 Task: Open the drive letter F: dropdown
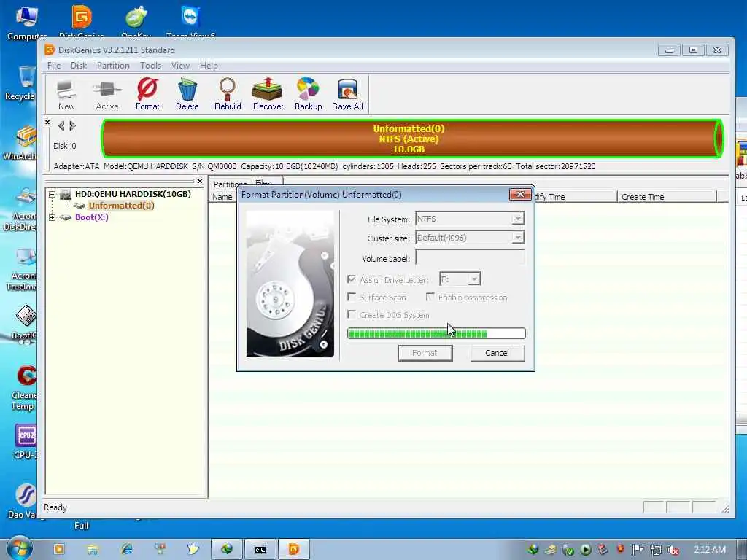tap(474, 279)
